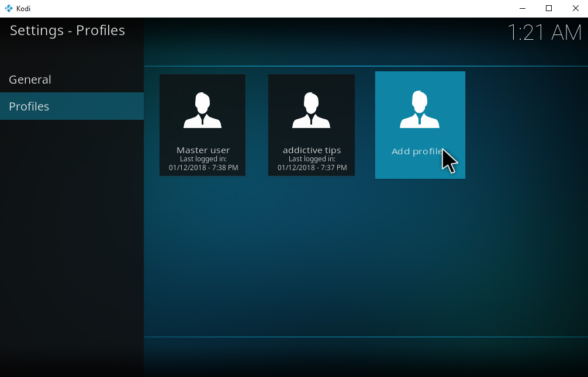588x377 pixels.
Task: Minimize the Kodi window
Action: coord(523,8)
